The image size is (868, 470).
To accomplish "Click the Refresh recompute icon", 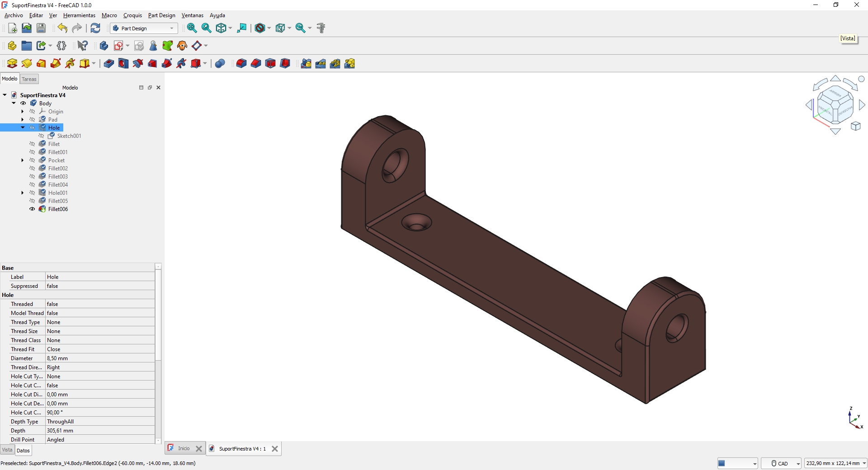I will tap(95, 28).
